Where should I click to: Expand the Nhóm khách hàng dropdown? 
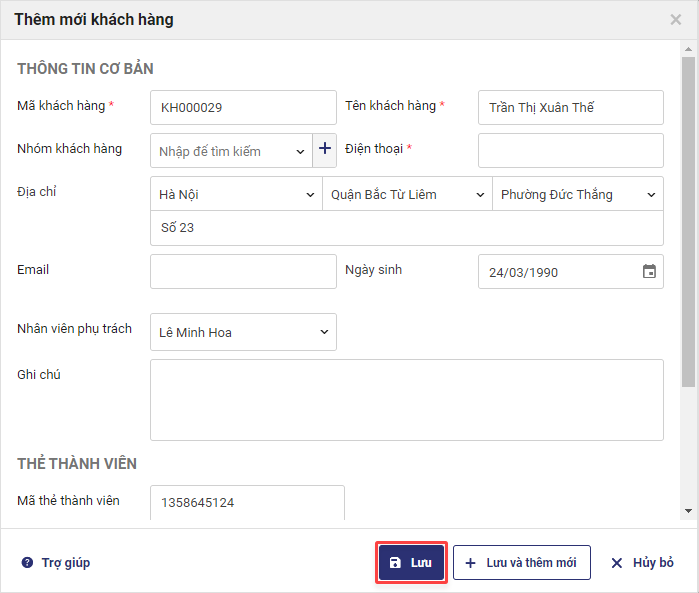click(231, 151)
